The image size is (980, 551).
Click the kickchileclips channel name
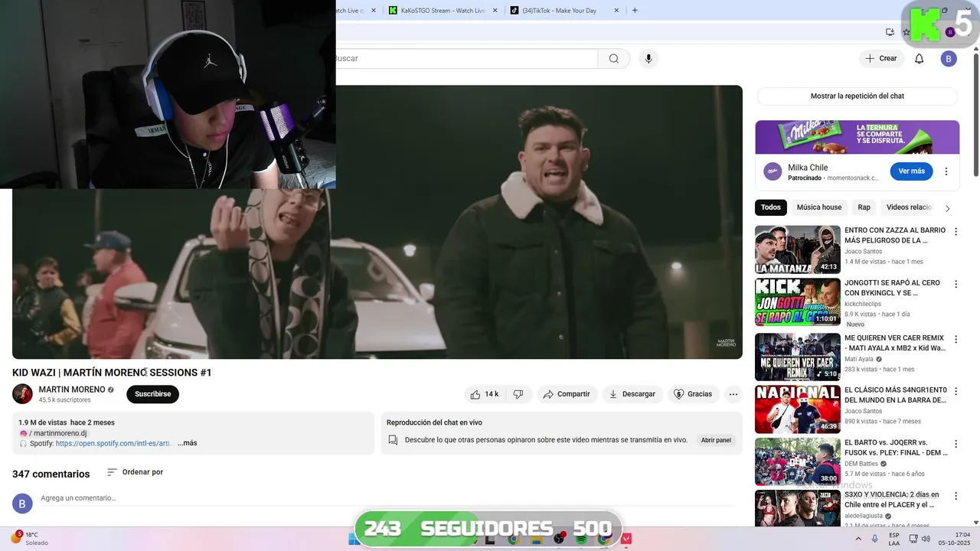tap(863, 305)
